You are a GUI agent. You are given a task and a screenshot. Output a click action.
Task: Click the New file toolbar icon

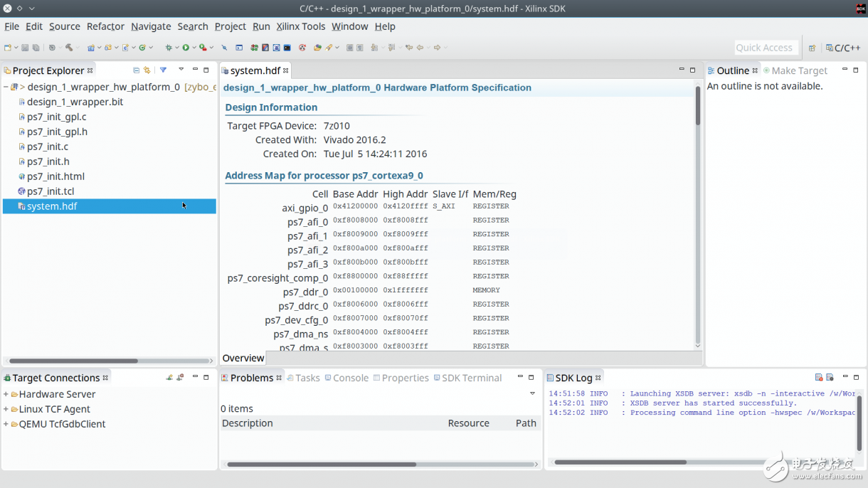click(x=8, y=48)
